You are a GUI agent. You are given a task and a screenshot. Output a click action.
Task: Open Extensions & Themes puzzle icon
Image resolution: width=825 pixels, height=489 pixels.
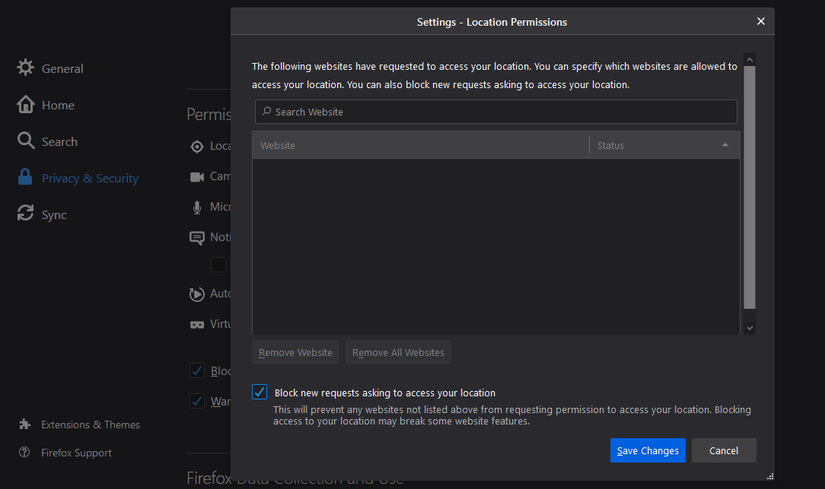tap(25, 424)
